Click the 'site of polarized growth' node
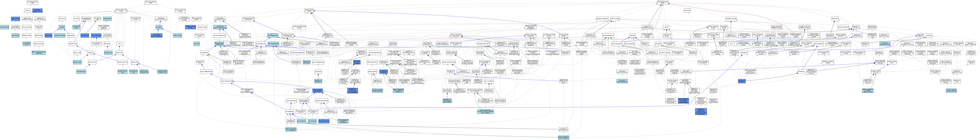The image size is (980, 140). coord(135,19)
